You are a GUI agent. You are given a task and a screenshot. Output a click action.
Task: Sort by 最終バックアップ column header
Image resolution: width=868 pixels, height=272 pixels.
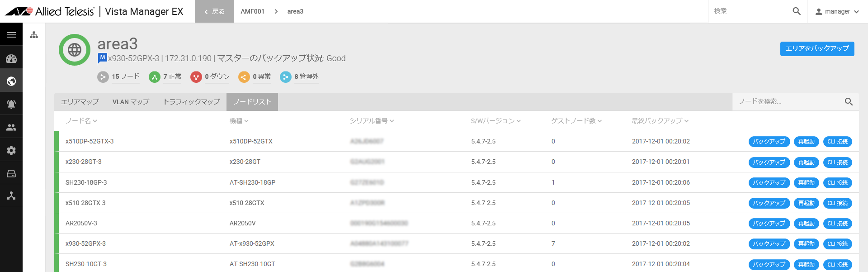(660, 121)
